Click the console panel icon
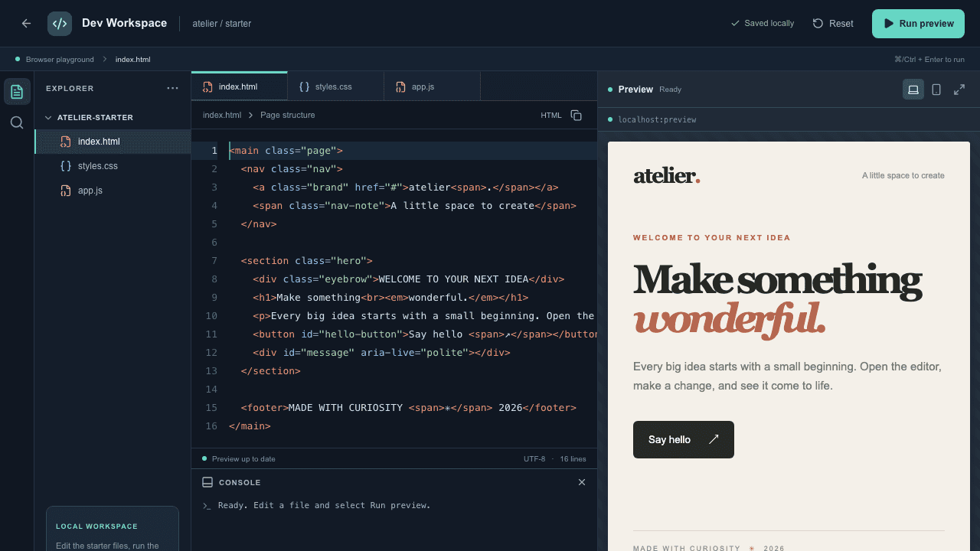Screen dimensions: 980x551 tap(207, 482)
